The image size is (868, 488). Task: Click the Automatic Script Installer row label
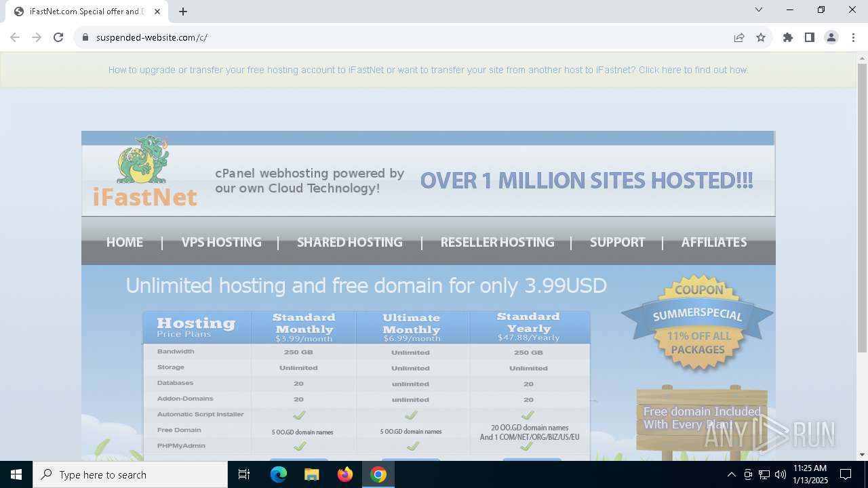[x=200, y=414]
